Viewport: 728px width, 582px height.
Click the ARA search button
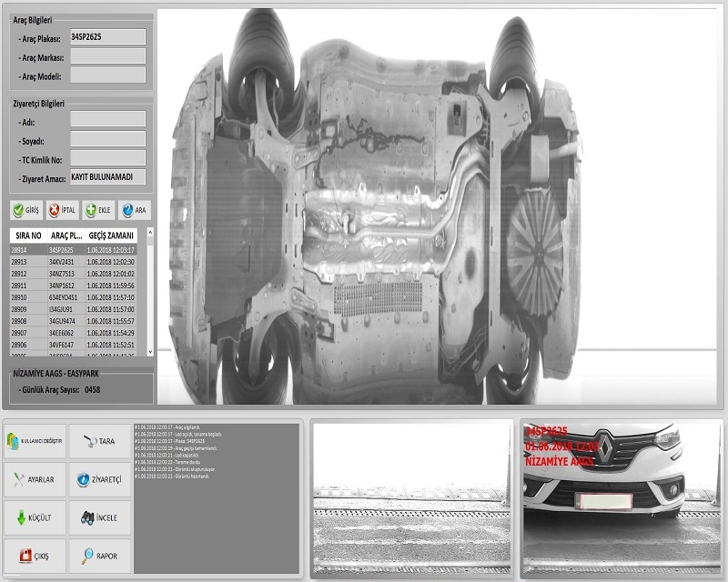tap(134, 210)
